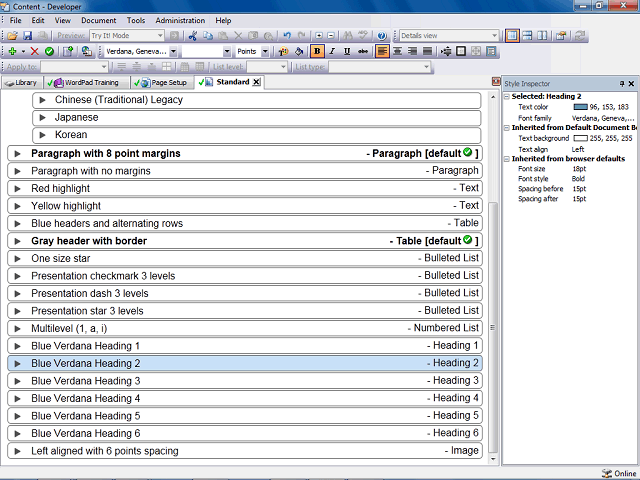Open the Points unit dropdown
This screenshot has height=480, width=640.
[265, 51]
